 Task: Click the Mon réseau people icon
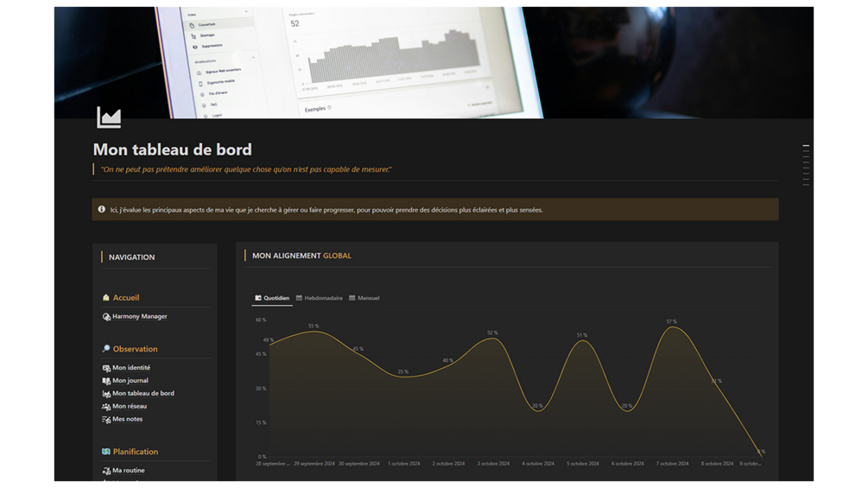(x=106, y=406)
